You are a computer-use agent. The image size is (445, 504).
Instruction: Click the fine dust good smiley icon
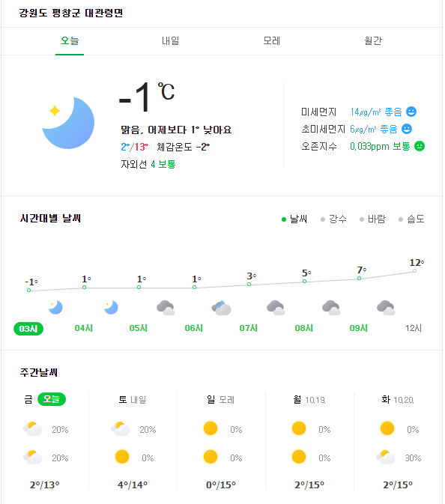click(x=411, y=112)
